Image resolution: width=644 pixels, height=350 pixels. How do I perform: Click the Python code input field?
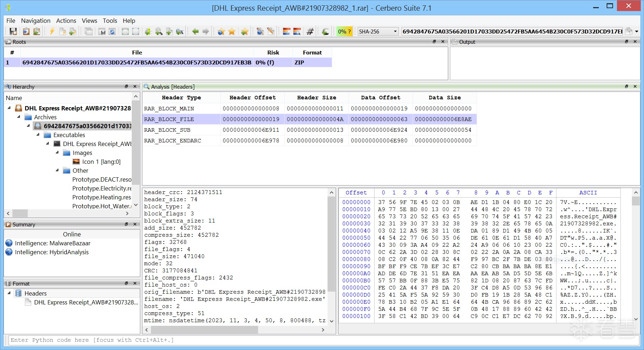(320, 340)
